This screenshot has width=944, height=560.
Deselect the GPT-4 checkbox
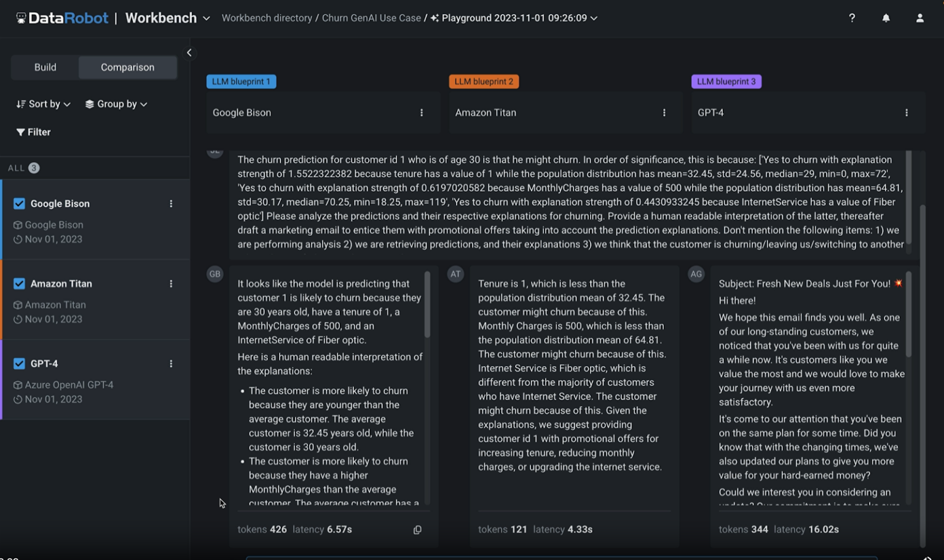tap(19, 363)
